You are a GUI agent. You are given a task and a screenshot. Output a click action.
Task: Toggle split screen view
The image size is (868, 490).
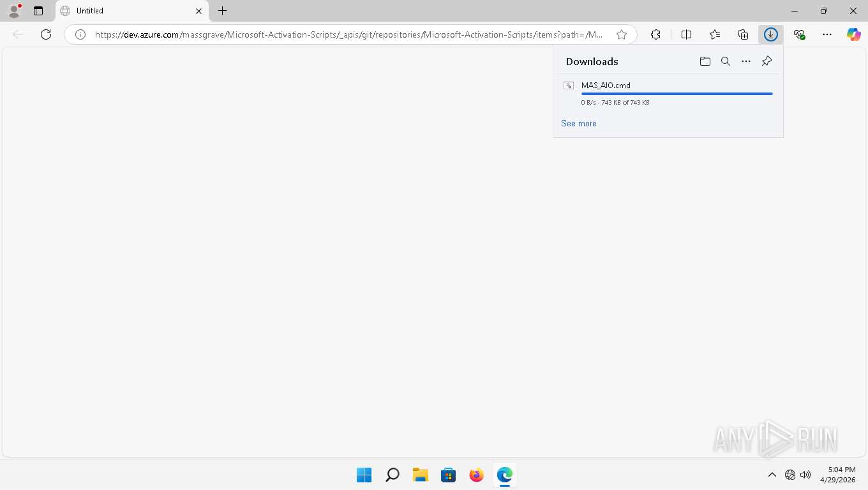(686, 34)
